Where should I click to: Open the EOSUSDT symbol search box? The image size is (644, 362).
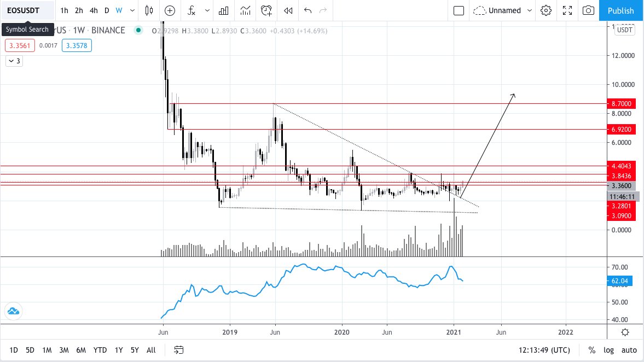click(28, 10)
